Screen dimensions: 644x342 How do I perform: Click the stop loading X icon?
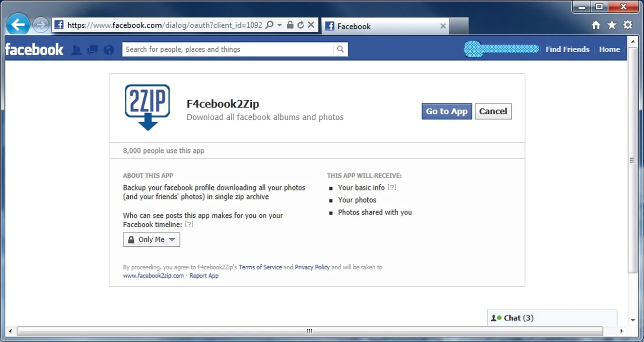[x=311, y=25]
